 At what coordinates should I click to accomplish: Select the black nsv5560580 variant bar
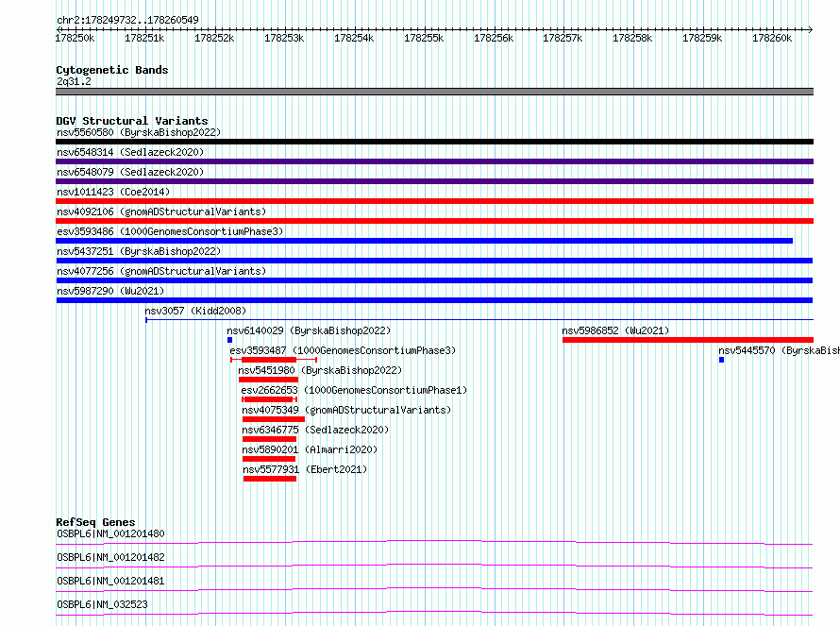coord(434,142)
